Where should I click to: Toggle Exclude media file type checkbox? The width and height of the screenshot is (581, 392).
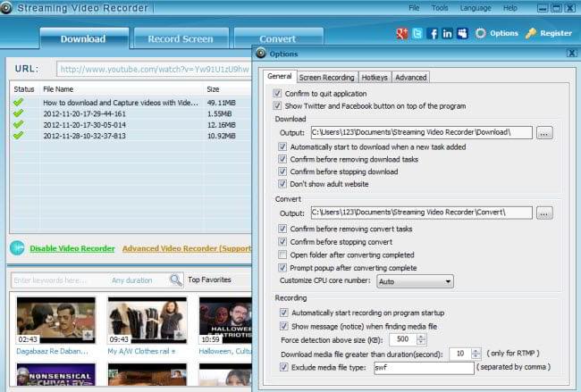tap(284, 367)
